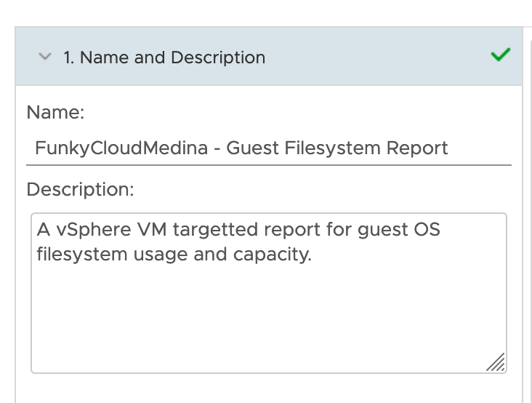Click the word 'report' in the description
Image resolution: width=532 pixels, height=403 pixels.
pos(292,230)
